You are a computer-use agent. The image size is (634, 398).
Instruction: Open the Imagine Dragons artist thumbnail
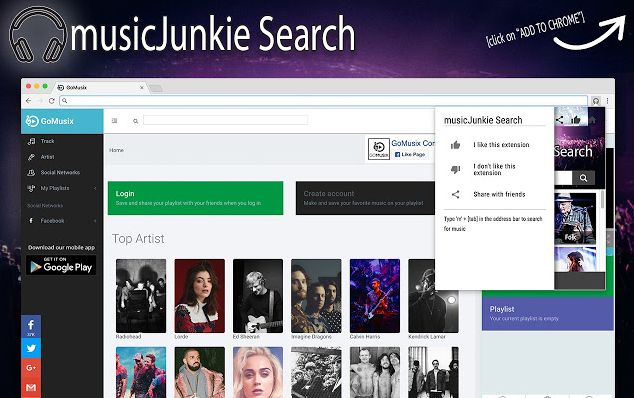coord(316,296)
